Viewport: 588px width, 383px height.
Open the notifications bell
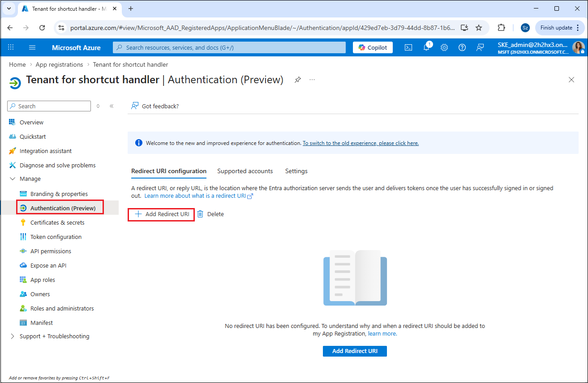[x=426, y=47]
